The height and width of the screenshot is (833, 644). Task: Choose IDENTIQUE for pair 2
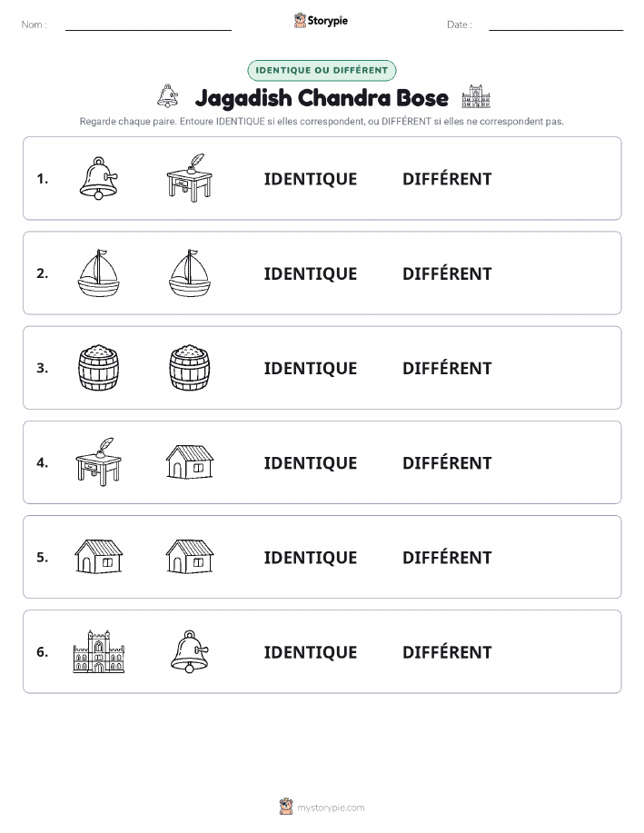311,274
